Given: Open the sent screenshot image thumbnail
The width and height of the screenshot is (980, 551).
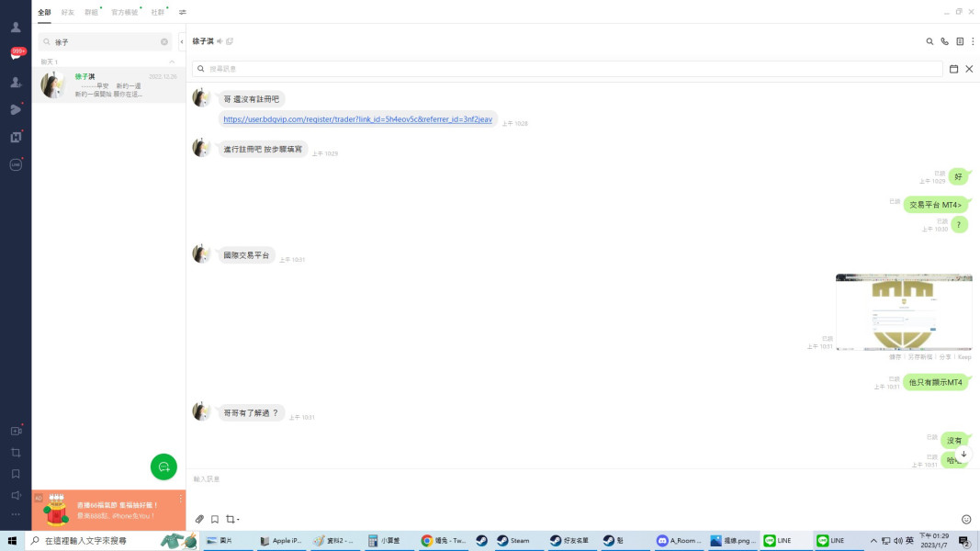Looking at the screenshot, I should coord(904,311).
